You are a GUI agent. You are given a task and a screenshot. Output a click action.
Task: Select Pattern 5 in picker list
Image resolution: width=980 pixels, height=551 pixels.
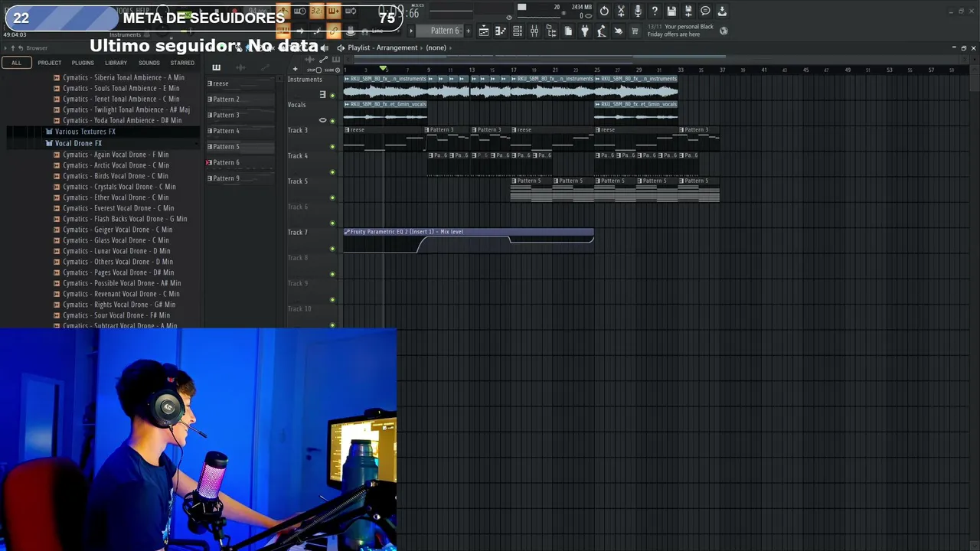point(240,147)
